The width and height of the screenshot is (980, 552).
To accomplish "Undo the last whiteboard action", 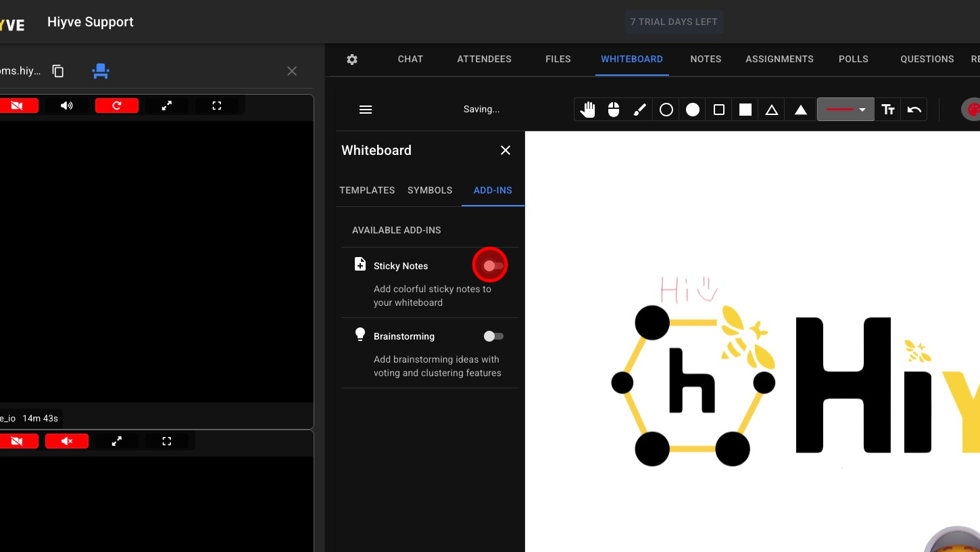I will coord(914,110).
